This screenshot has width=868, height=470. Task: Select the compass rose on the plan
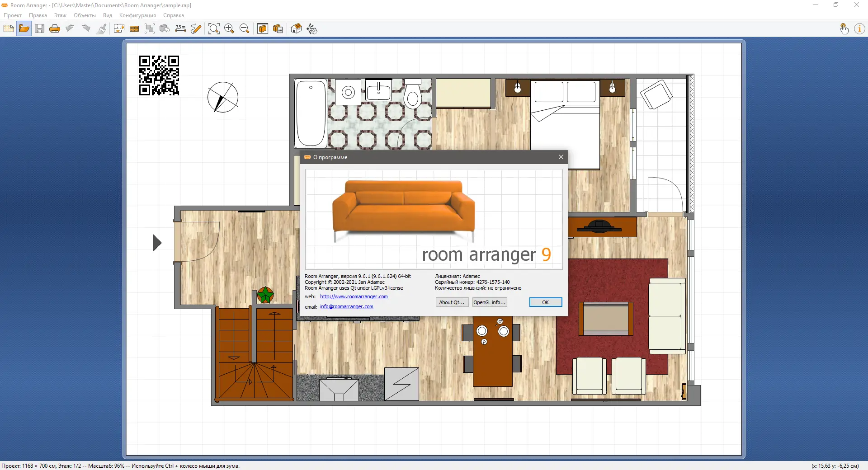click(x=223, y=97)
